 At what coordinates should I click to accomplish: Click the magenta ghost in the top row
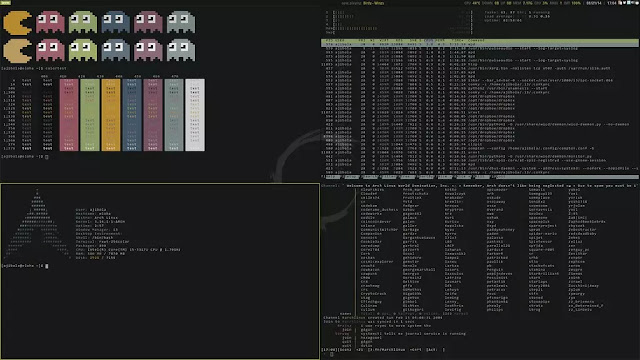(x=148, y=22)
